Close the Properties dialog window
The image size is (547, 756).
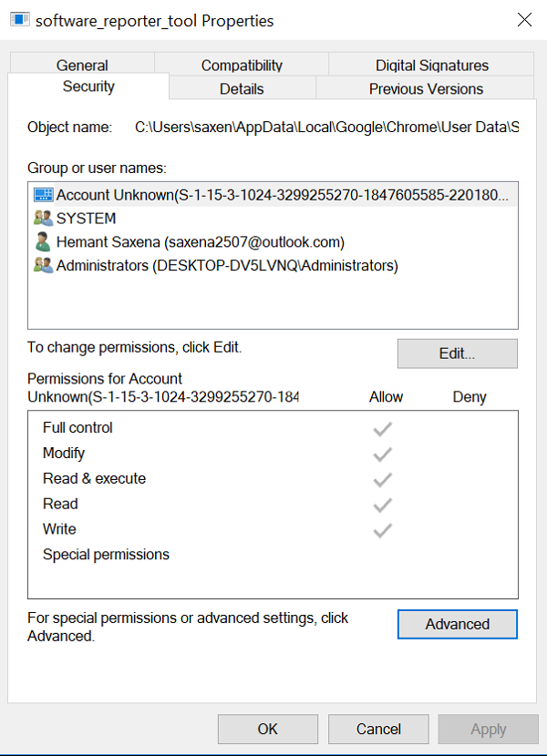(x=525, y=20)
